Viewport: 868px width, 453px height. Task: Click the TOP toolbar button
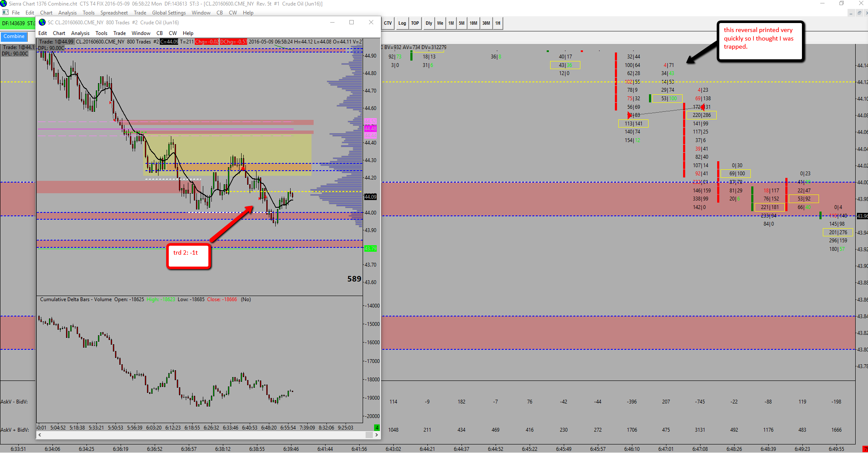(415, 23)
